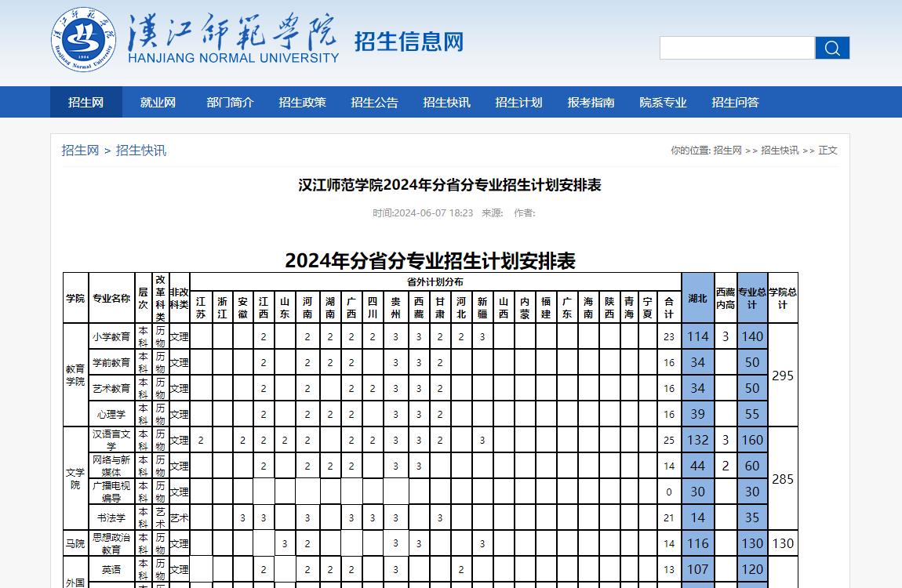Click the magnifier search button
The image size is (902, 588).
coord(832,48)
